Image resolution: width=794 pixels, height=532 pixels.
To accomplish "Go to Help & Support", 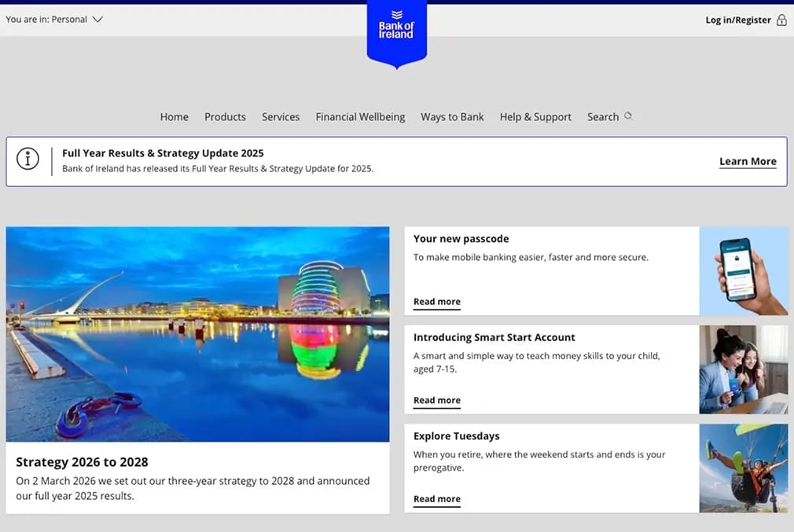I will point(535,117).
